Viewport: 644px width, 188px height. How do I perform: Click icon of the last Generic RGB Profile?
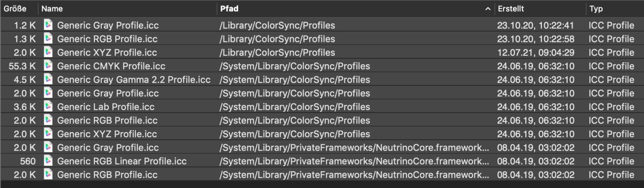coord(48,175)
